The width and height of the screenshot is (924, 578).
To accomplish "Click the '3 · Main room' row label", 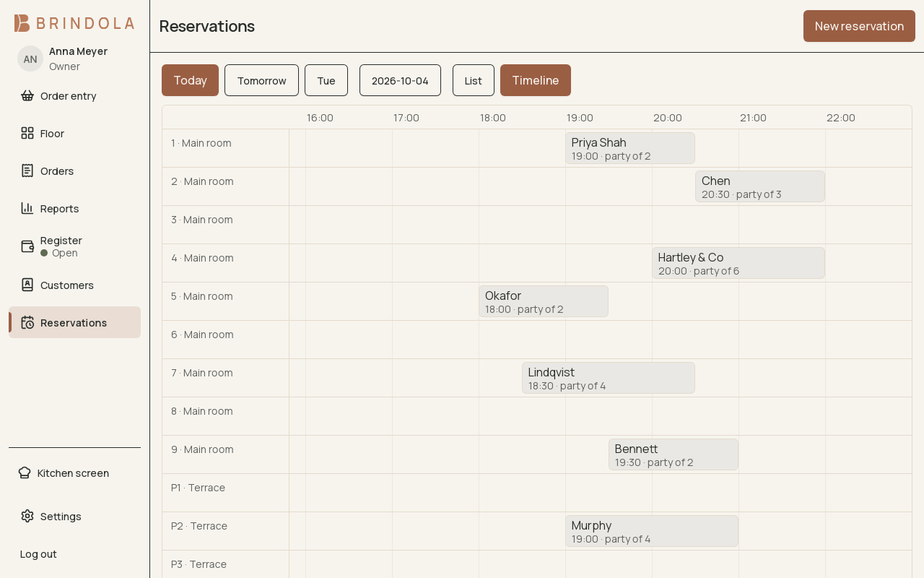I will point(202,219).
